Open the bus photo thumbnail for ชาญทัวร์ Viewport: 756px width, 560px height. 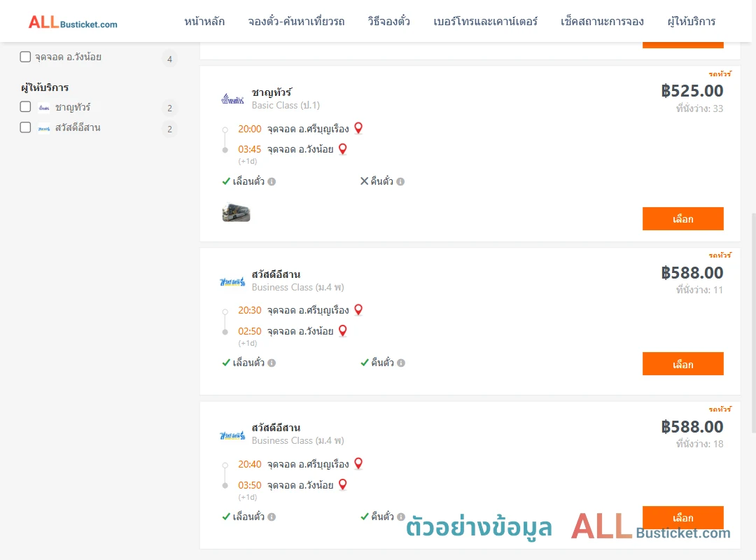point(237,213)
